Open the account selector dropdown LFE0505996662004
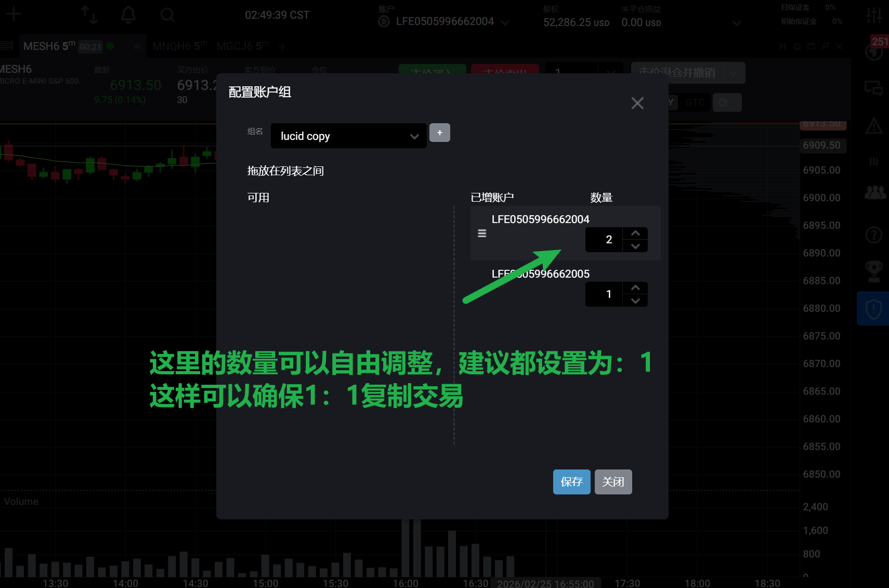 tap(505, 21)
